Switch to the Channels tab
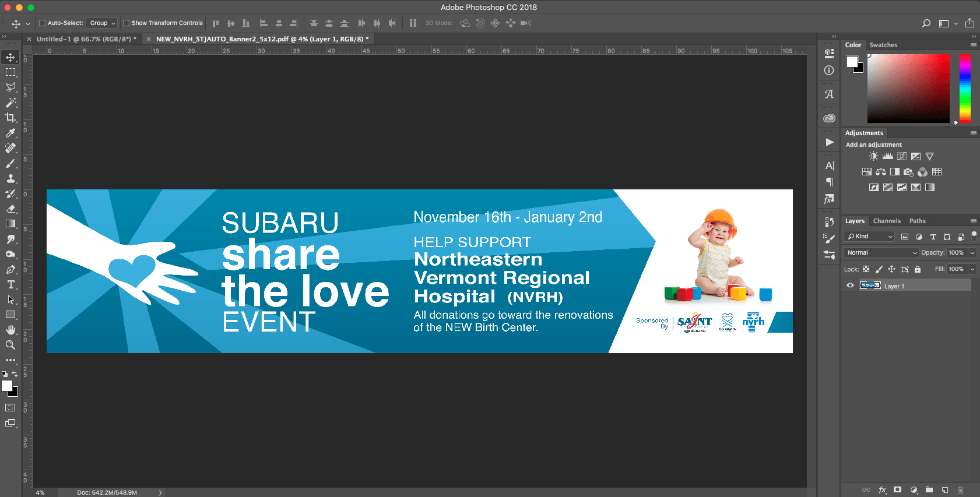 [887, 221]
